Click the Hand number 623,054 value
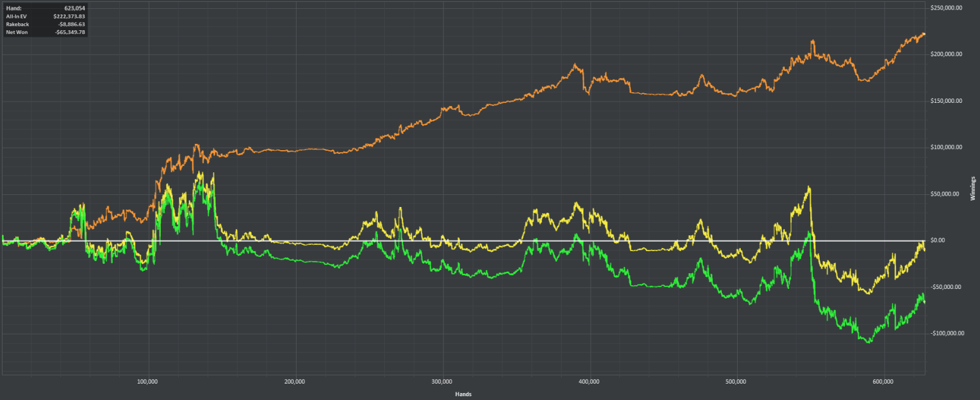Screen dimensions: 980x400 (x=74, y=8)
